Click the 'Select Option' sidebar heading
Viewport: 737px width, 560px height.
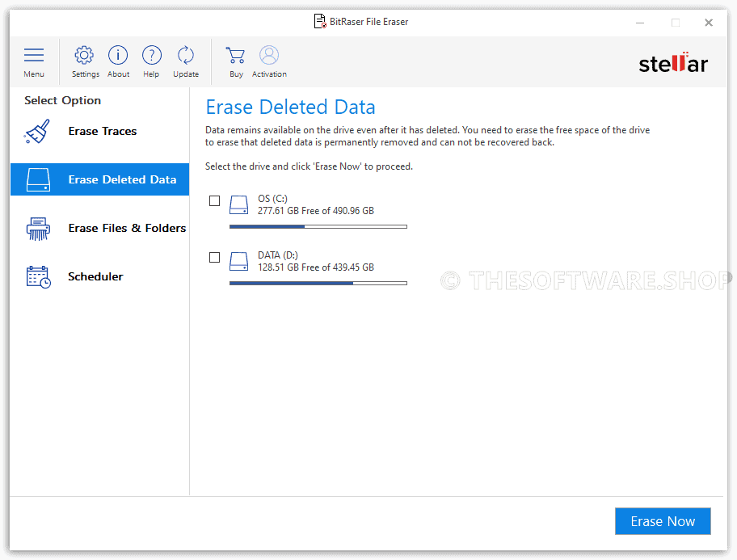[x=62, y=100]
